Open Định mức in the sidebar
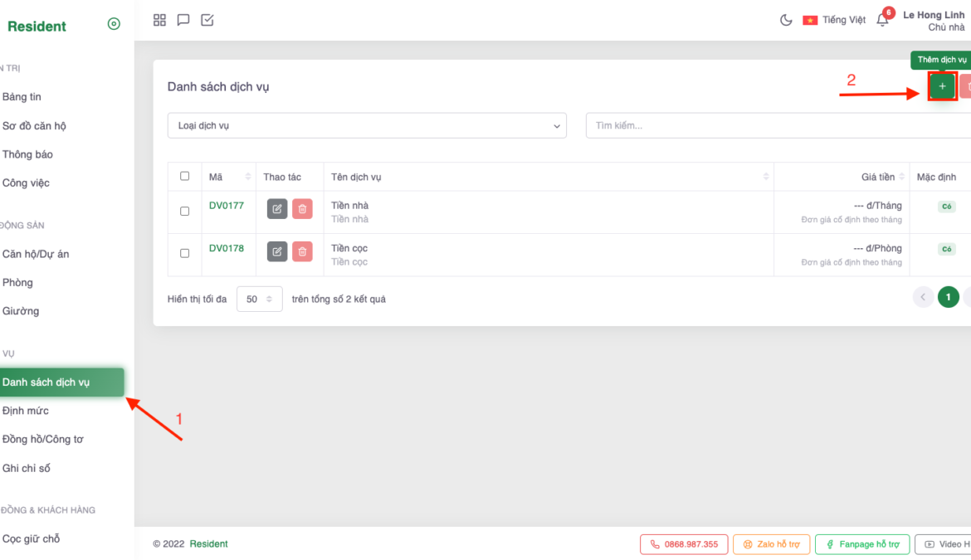Image resolution: width=971 pixels, height=560 pixels. (x=26, y=411)
